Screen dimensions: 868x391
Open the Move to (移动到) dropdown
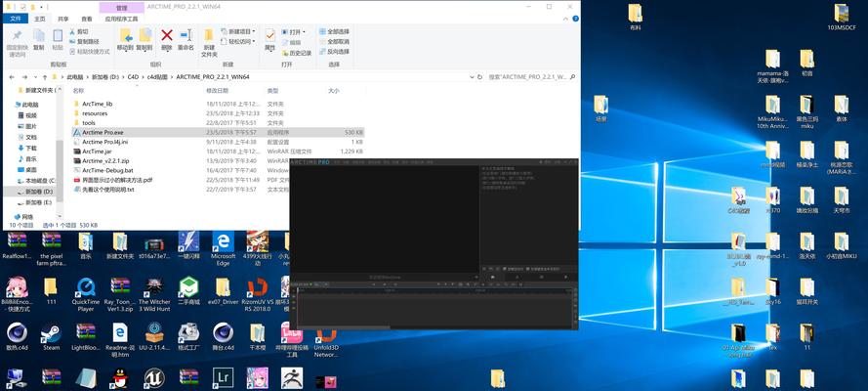pyautogui.click(x=125, y=39)
